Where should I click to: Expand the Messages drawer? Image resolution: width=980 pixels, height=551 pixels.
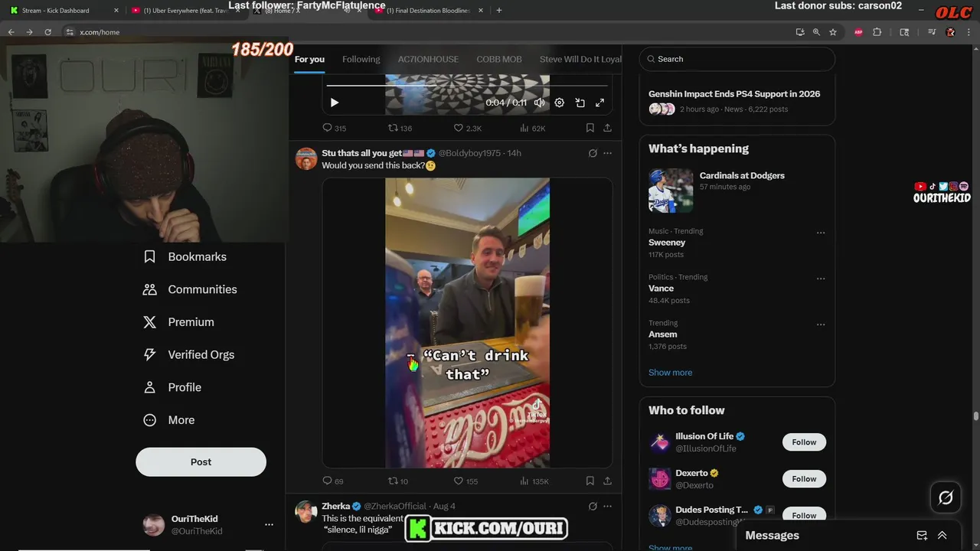point(942,536)
